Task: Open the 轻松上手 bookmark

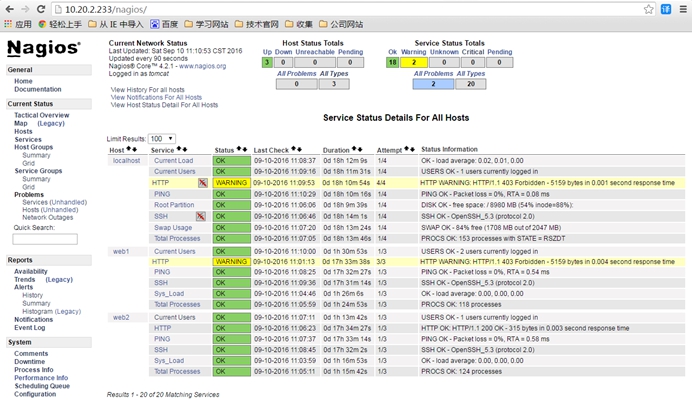Action: [60, 24]
